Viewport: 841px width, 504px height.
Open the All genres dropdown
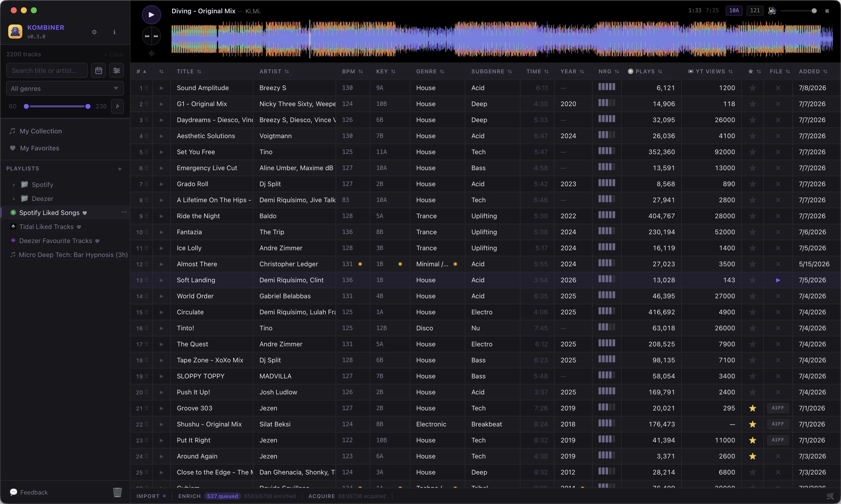pyautogui.click(x=65, y=88)
